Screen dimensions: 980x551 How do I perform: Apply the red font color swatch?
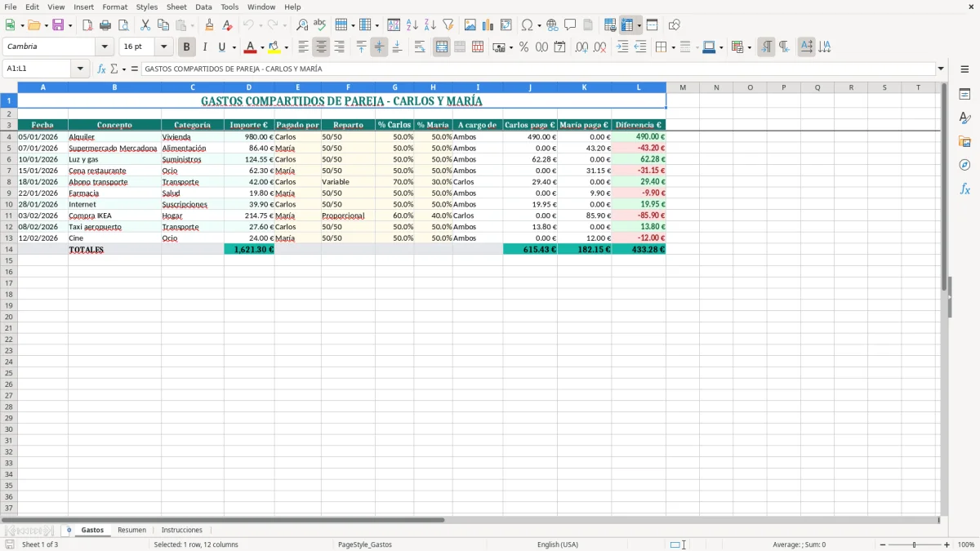pyautogui.click(x=251, y=47)
